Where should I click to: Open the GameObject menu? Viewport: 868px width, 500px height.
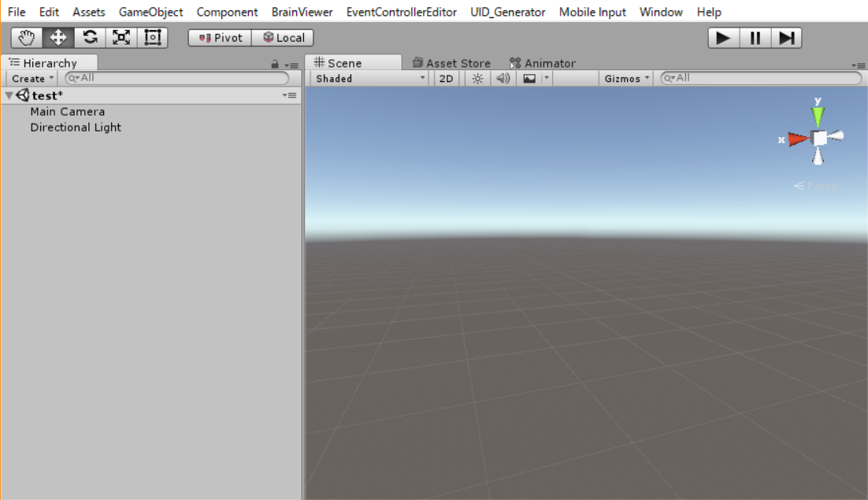pos(150,12)
